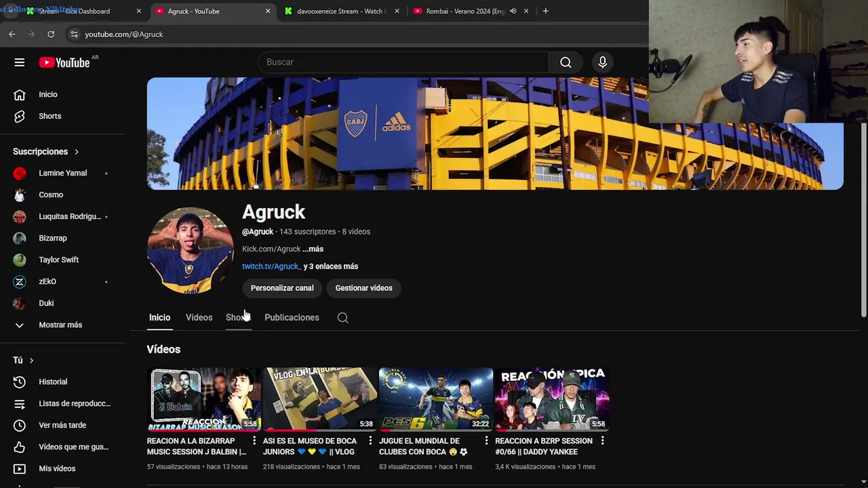The height and width of the screenshot is (488, 868).
Task: Search within the channel using magnifier icon
Action: tap(342, 317)
